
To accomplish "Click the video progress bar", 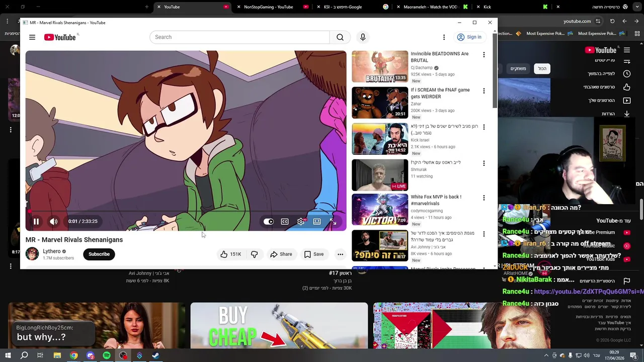I will [186, 212].
